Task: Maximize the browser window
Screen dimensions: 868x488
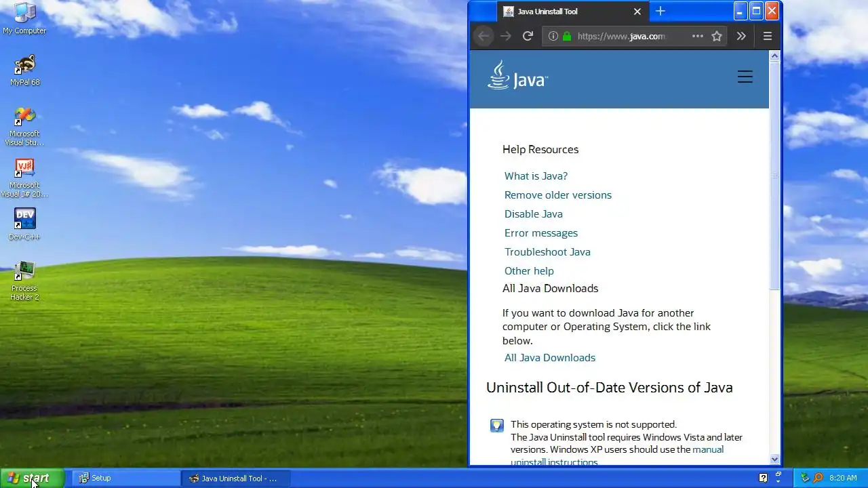Action: point(756,11)
